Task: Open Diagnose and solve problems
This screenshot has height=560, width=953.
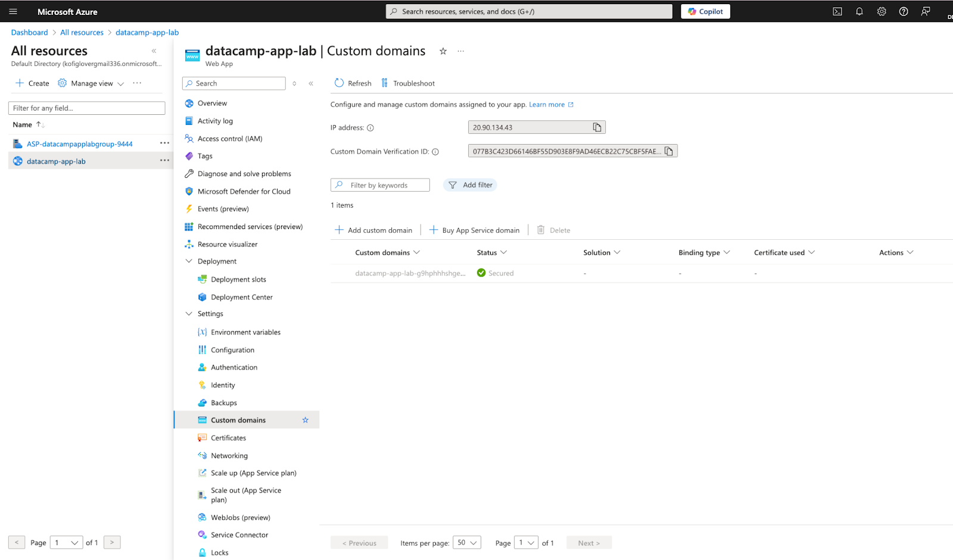Action: pyautogui.click(x=244, y=174)
